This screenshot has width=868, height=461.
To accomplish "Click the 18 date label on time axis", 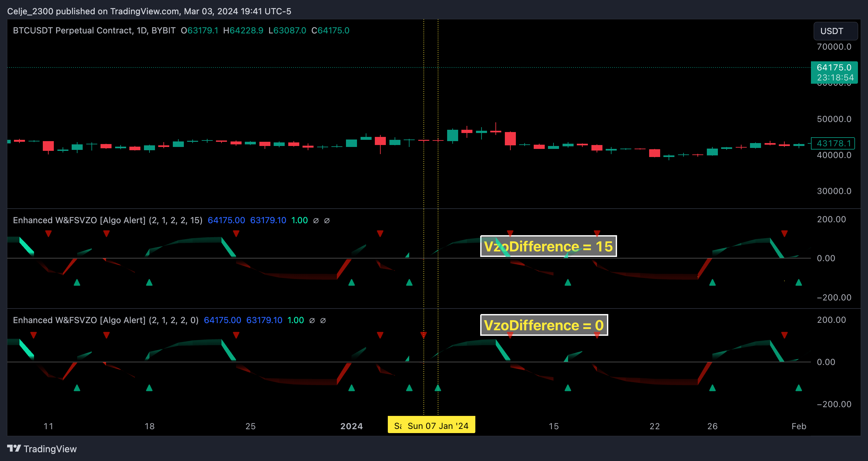I will point(149,426).
